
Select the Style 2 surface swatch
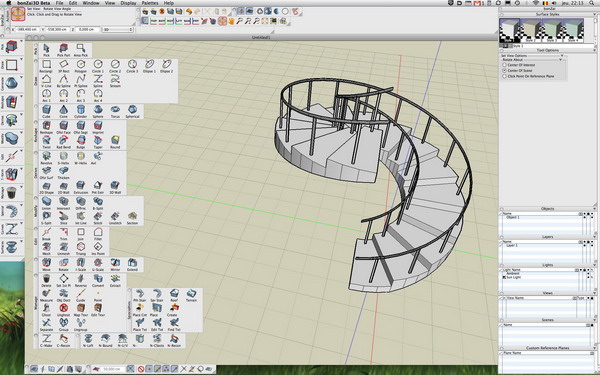click(x=531, y=30)
